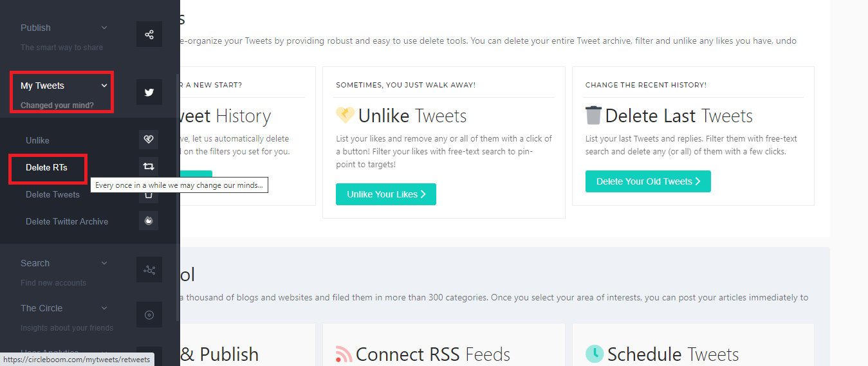Click the Unlike Your Likes button
The image size is (868, 366).
pos(386,194)
